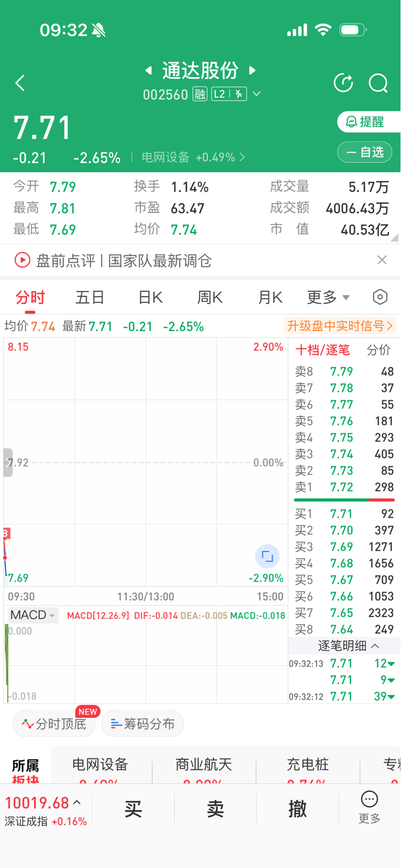Select the 十档/逐笔 order book tab
The height and width of the screenshot is (868, 401).
(x=322, y=350)
